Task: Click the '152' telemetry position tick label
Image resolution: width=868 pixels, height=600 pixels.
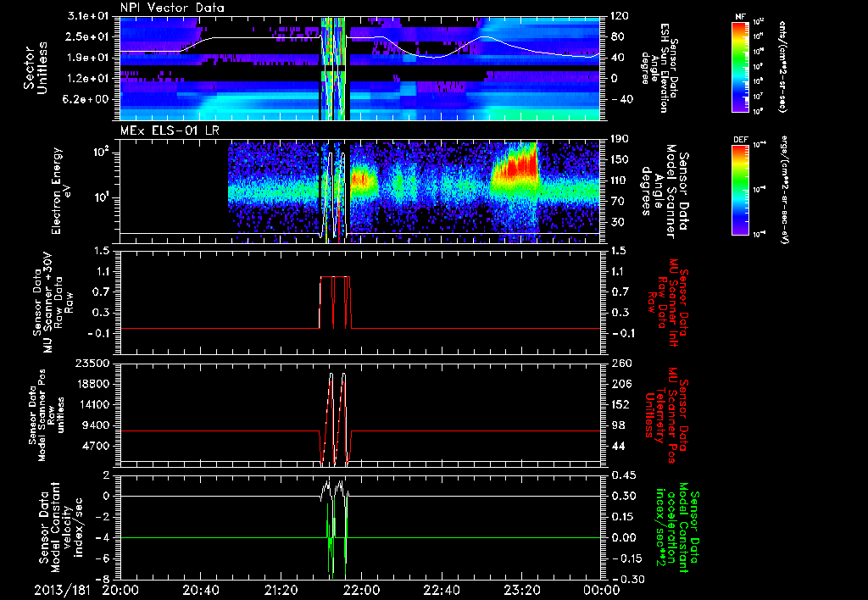Action: (620, 404)
